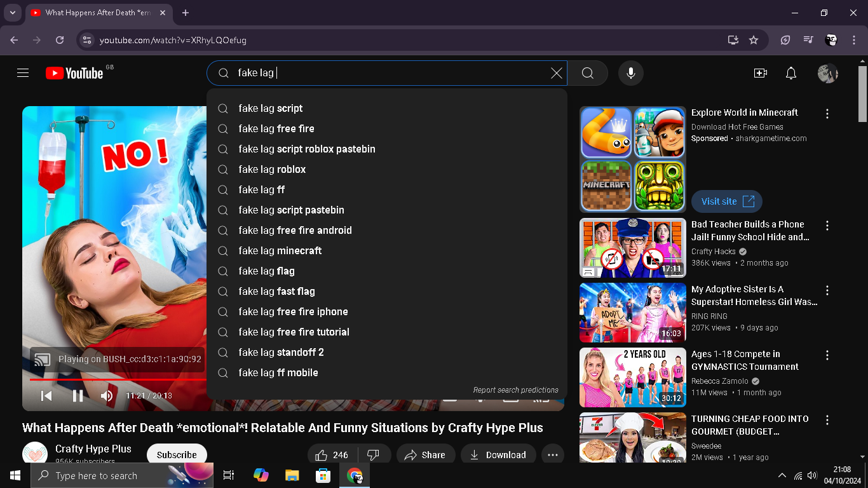The height and width of the screenshot is (488, 868).
Task: Open the Ages 1-18 GYMNASTICS video thumbnail
Action: coord(633,377)
